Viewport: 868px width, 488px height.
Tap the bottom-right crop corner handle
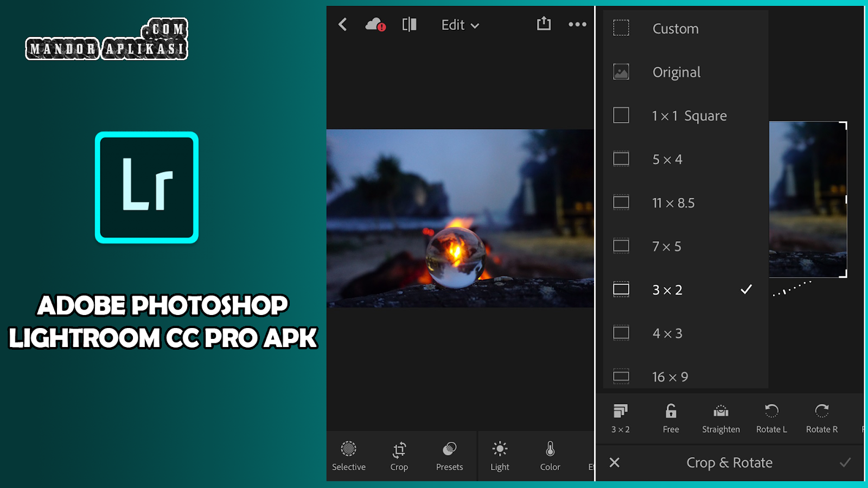[x=843, y=274]
